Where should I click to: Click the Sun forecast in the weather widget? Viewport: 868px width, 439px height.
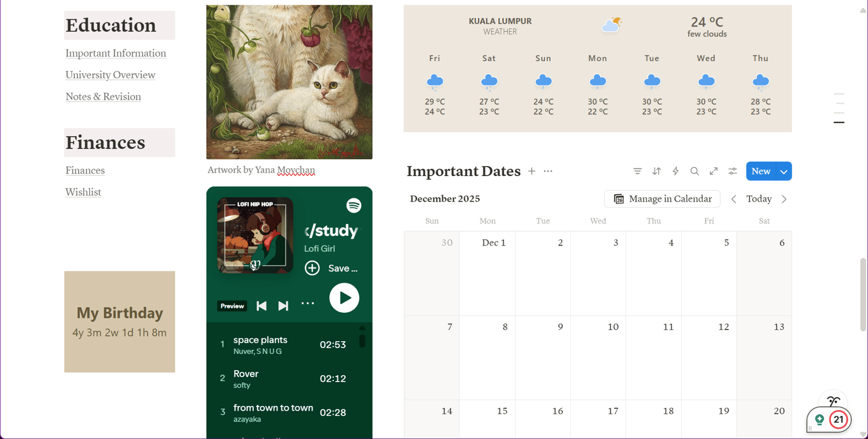click(x=543, y=85)
